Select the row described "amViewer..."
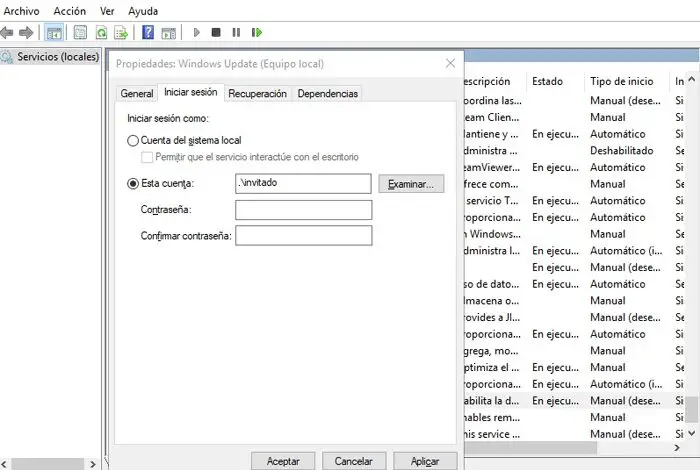Image resolution: width=700 pixels, height=470 pixels. [x=575, y=167]
